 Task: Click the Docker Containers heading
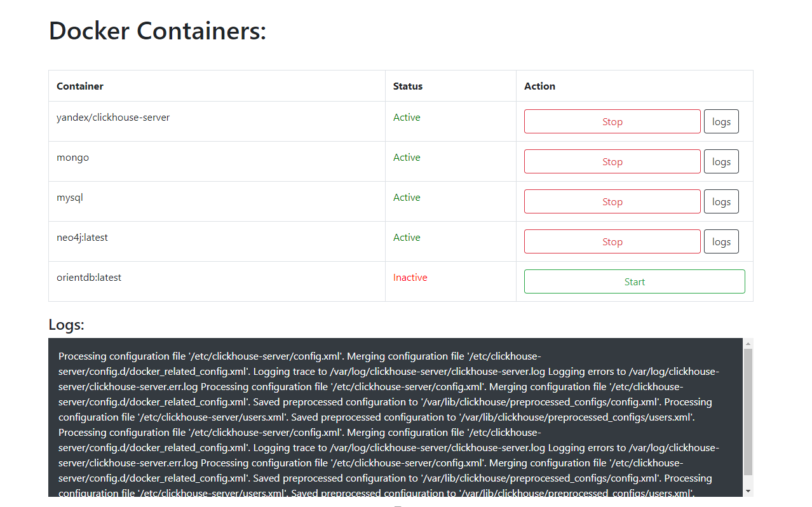pyautogui.click(x=157, y=30)
